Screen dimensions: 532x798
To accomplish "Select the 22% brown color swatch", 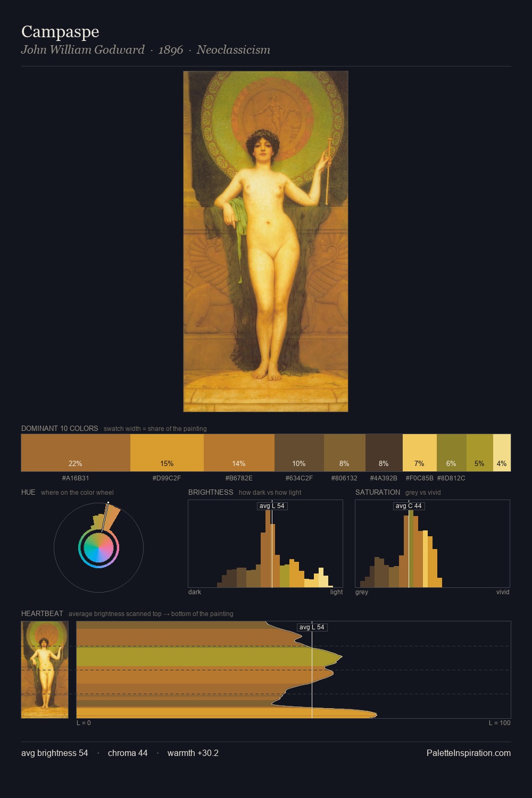I will coord(76,453).
